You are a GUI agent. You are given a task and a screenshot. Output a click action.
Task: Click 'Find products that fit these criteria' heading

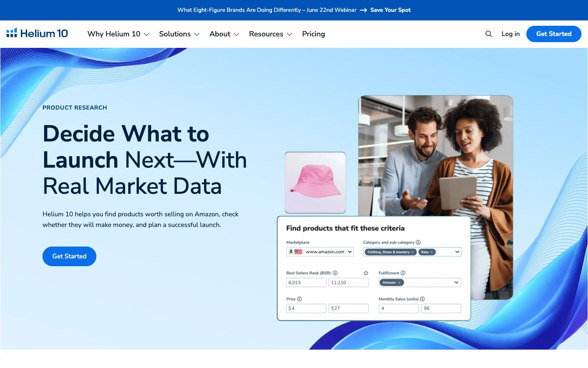345,228
